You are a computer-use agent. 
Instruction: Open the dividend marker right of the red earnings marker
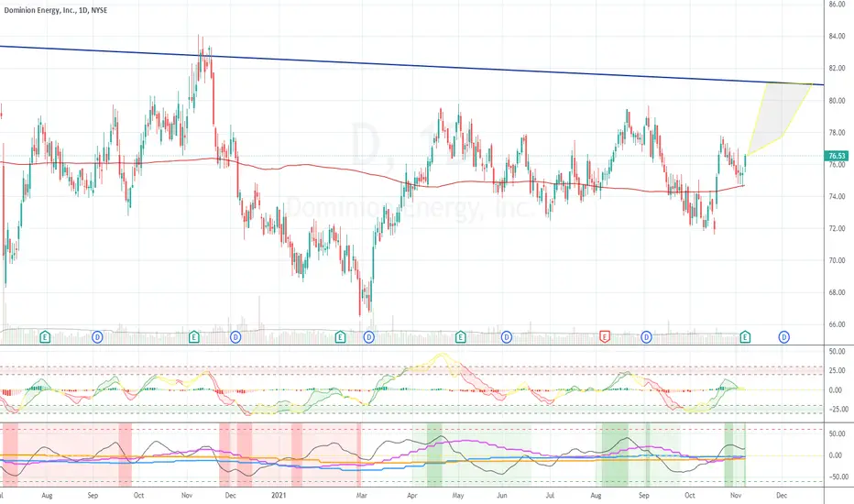[646, 337]
